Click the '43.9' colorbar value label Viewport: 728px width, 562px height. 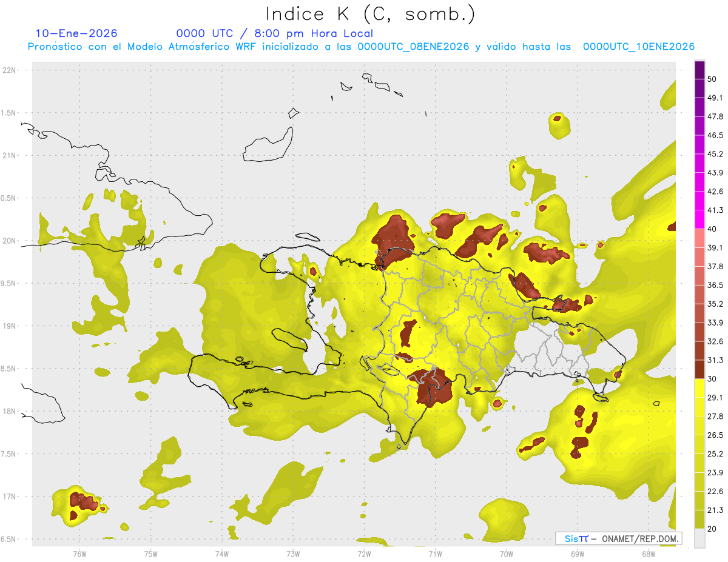(x=715, y=173)
